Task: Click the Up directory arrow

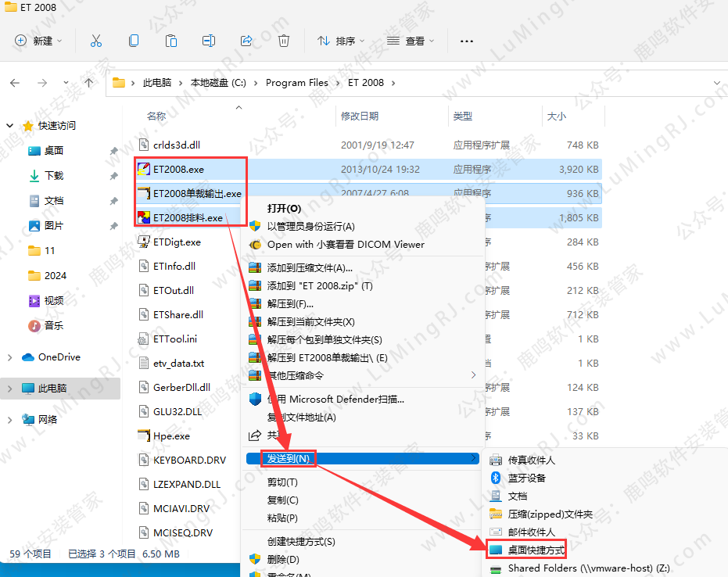Action: tap(89, 83)
